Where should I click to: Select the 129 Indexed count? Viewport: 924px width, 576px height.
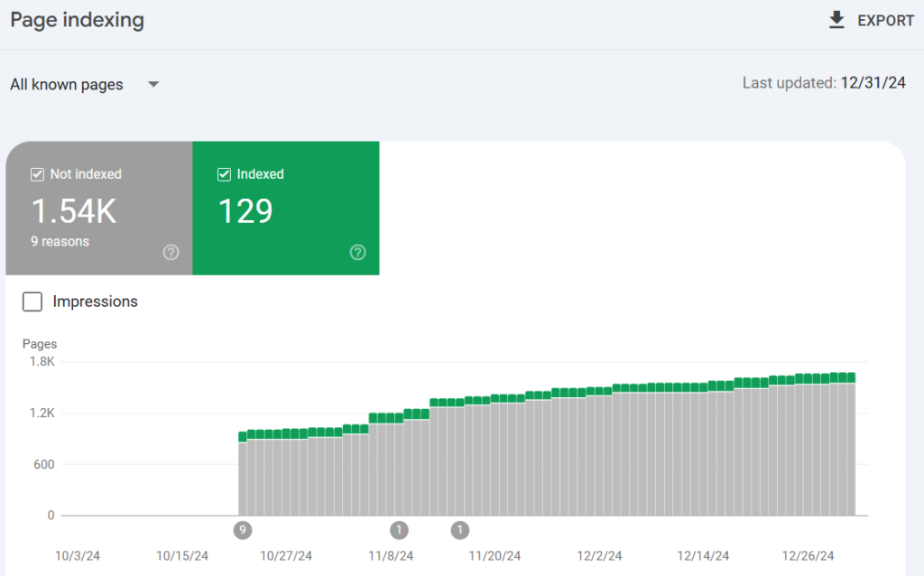click(x=245, y=210)
